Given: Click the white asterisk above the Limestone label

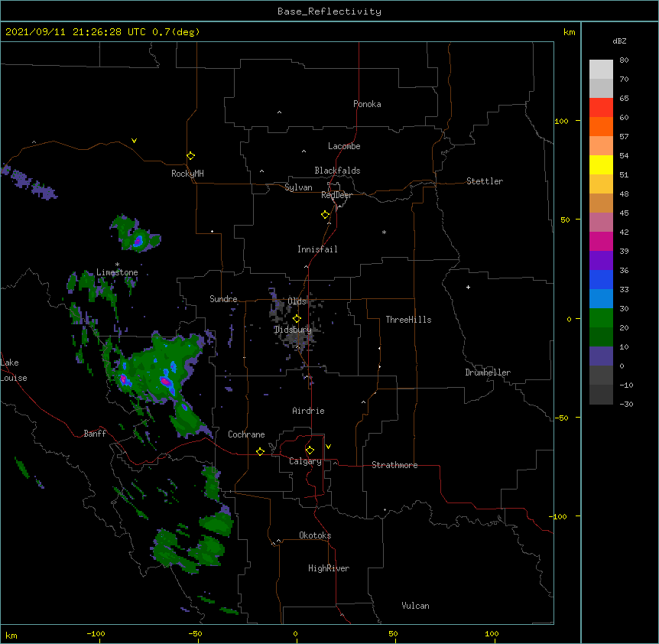Looking at the screenshot, I should click(x=117, y=265).
